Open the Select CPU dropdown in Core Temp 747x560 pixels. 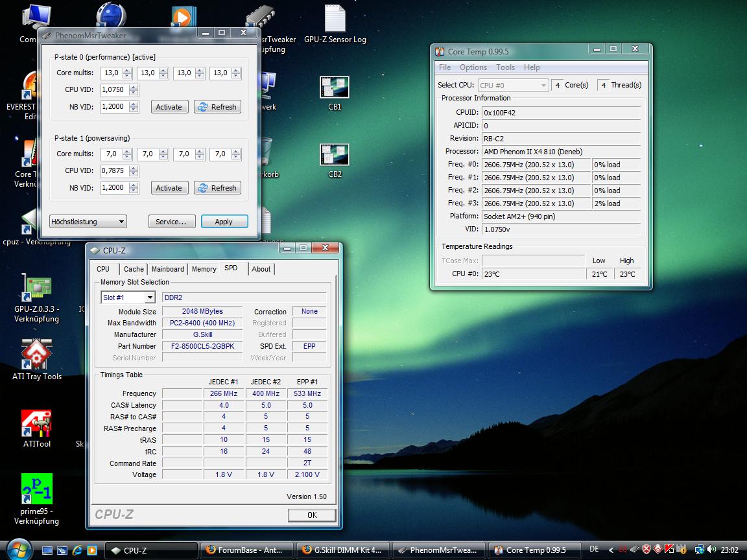click(x=514, y=85)
